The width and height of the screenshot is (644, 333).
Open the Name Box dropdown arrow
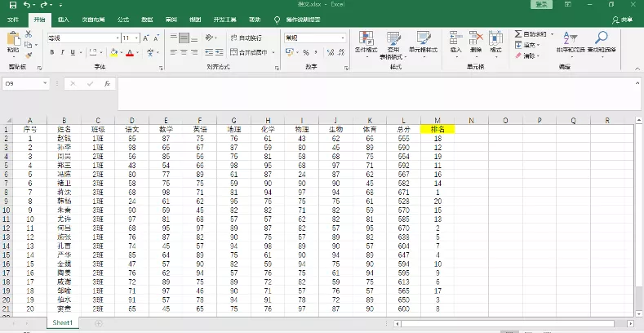[47, 83]
